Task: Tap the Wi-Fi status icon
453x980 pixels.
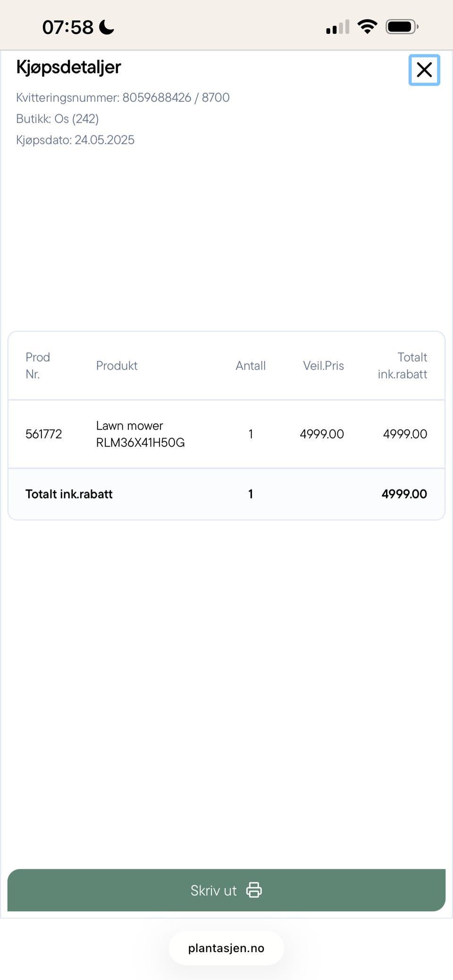Action: pyautogui.click(x=367, y=26)
